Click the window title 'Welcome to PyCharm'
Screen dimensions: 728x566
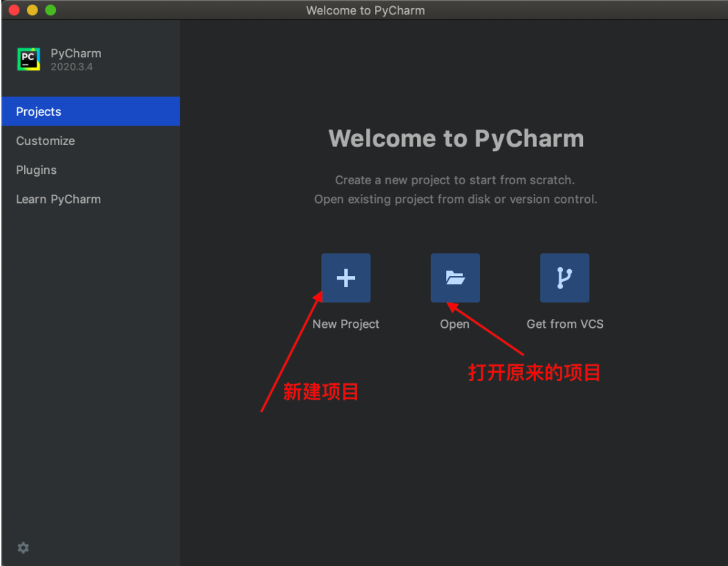click(365, 10)
